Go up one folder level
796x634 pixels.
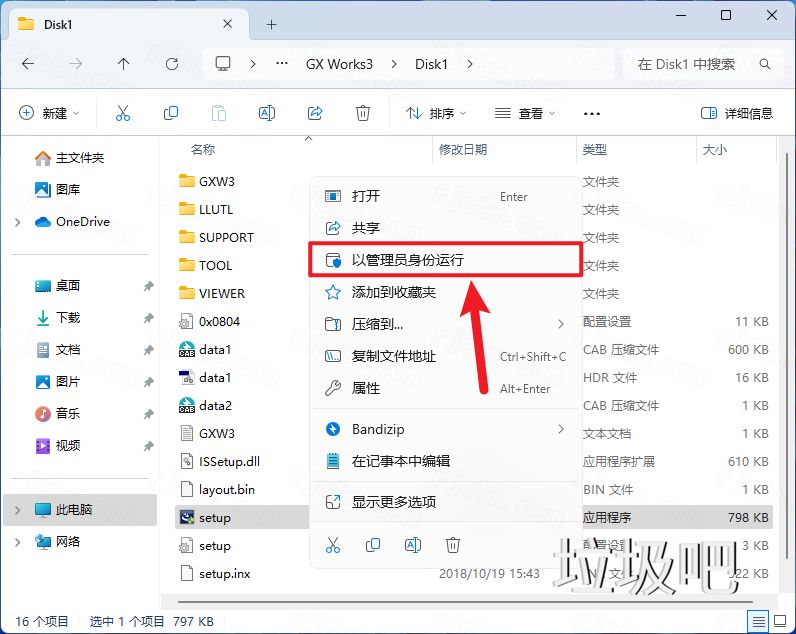[123, 64]
